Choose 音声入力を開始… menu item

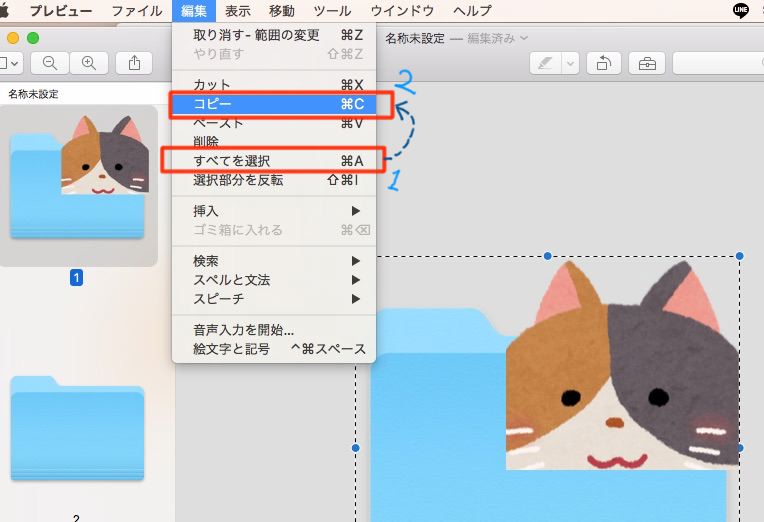click(274, 330)
